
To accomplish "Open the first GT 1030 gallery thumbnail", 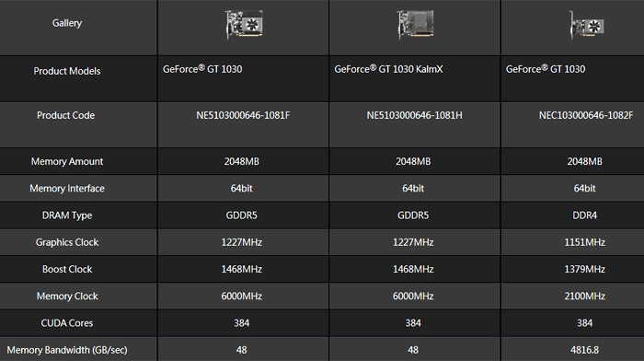I will click(244, 25).
